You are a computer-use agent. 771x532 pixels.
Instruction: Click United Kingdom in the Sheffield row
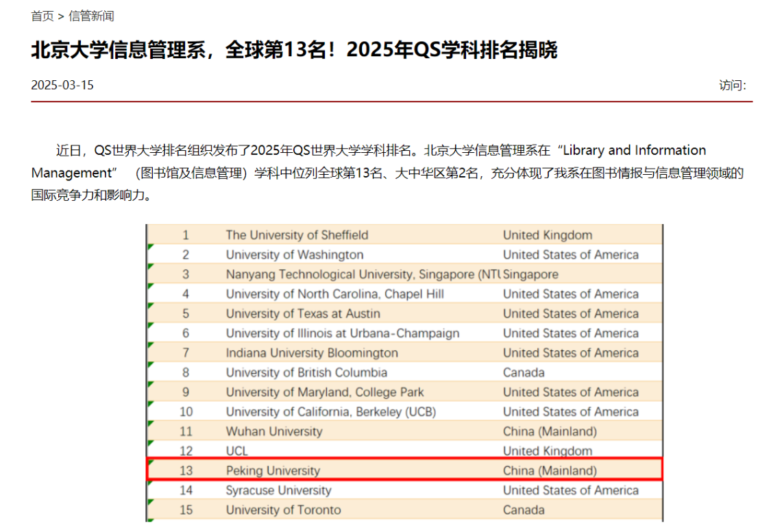(x=548, y=235)
